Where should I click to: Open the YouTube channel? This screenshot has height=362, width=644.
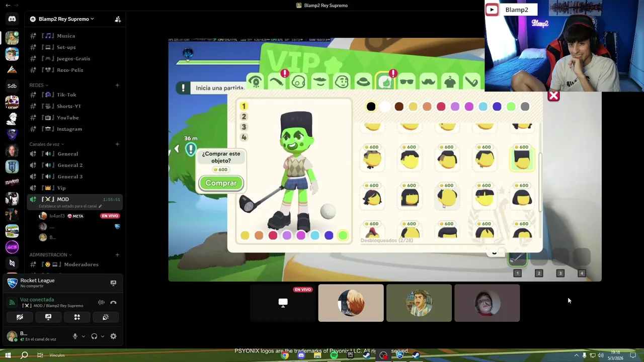(75, 118)
